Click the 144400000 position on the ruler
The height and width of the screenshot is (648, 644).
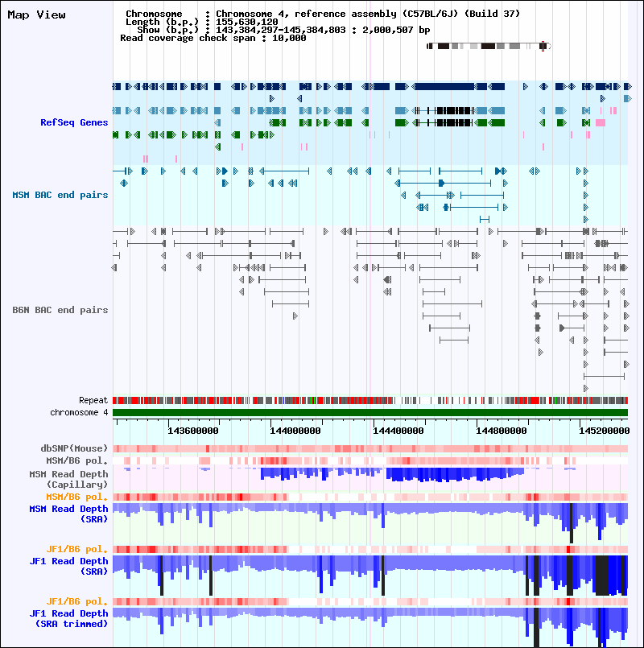[x=398, y=431]
